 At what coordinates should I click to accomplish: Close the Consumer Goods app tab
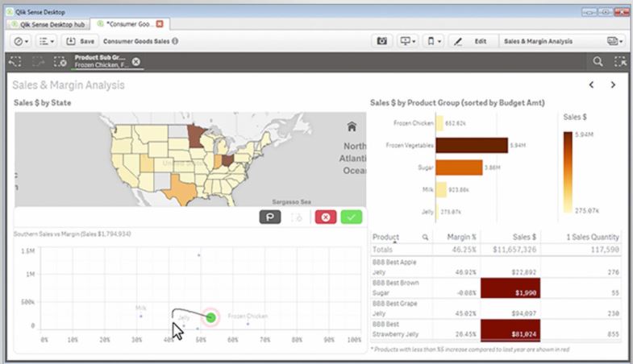[x=160, y=25]
